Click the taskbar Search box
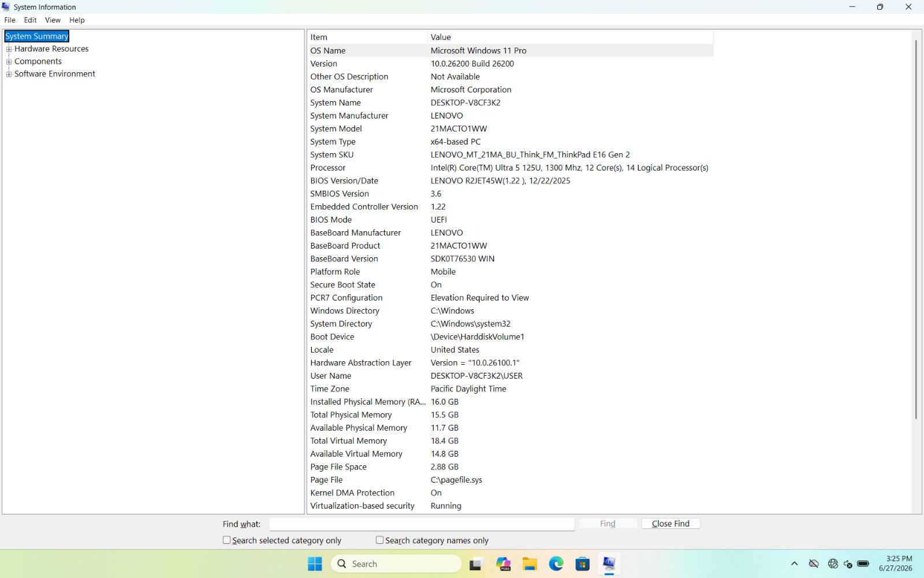The width and height of the screenshot is (924, 578). coord(396,564)
